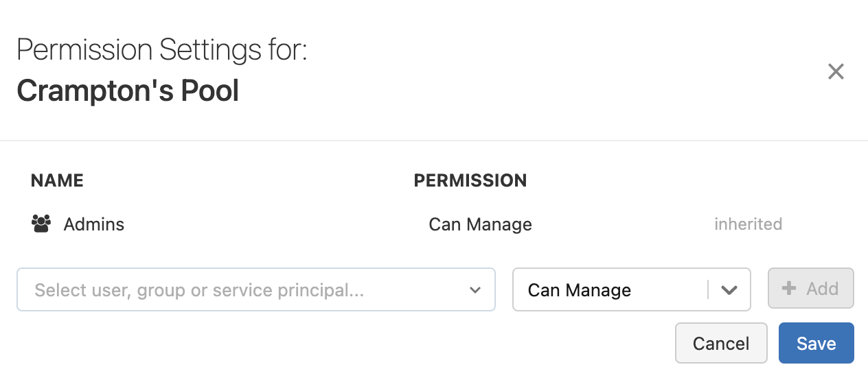
Task: Cancel the permission changes
Action: pyautogui.click(x=721, y=343)
